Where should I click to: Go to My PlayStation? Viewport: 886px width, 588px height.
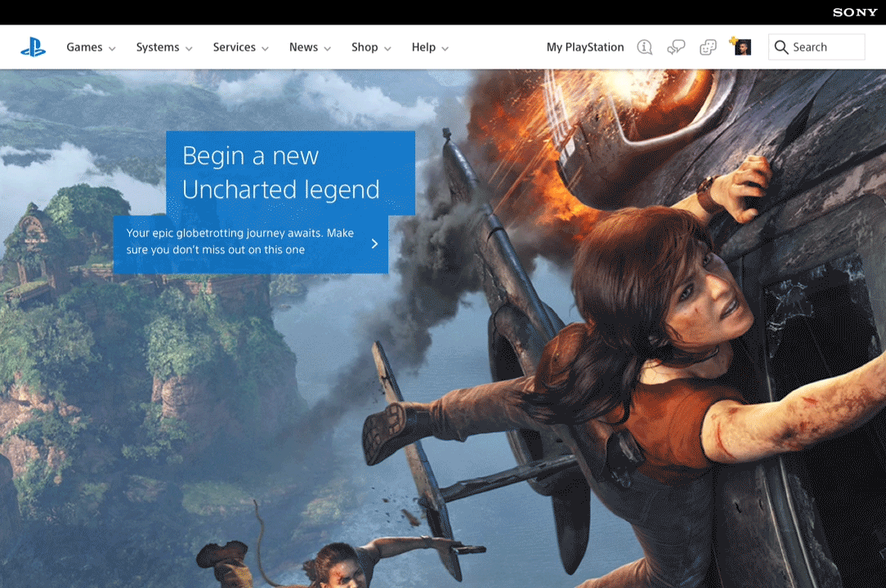(585, 47)
